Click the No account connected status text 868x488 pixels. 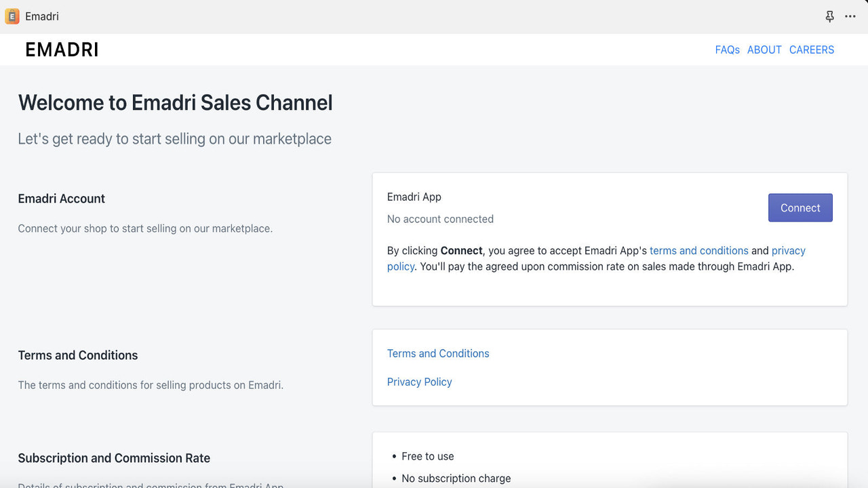(440, 219)
